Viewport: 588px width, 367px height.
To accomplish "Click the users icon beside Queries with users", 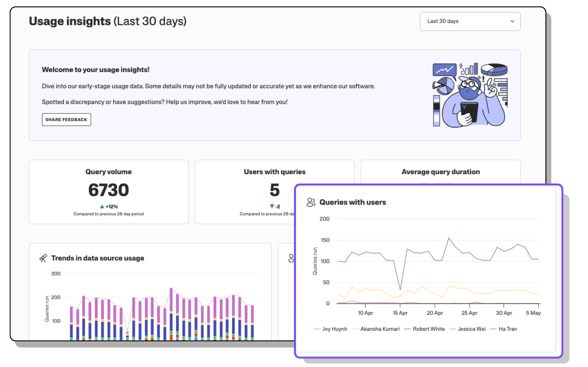I will (311, 202).
